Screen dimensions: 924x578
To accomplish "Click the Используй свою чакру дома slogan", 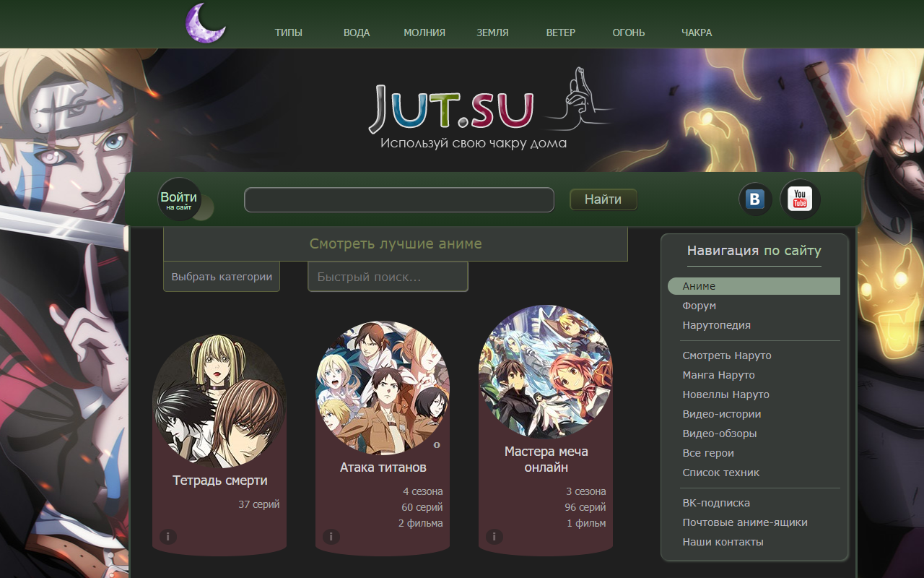I will (474, 143).
